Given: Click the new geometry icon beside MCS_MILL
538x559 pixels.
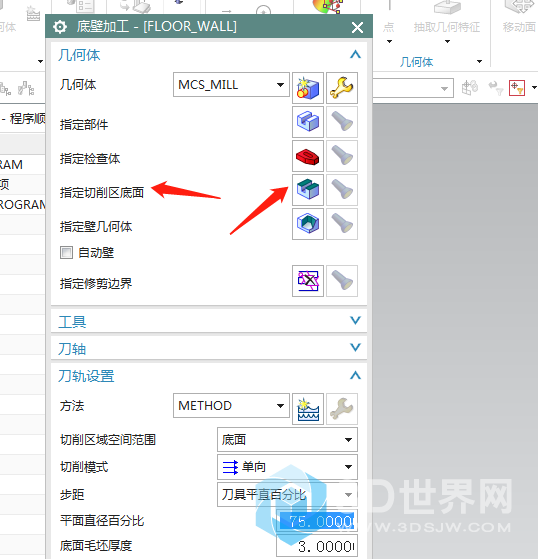Looking at the screenshot, I should click(308, 88).
